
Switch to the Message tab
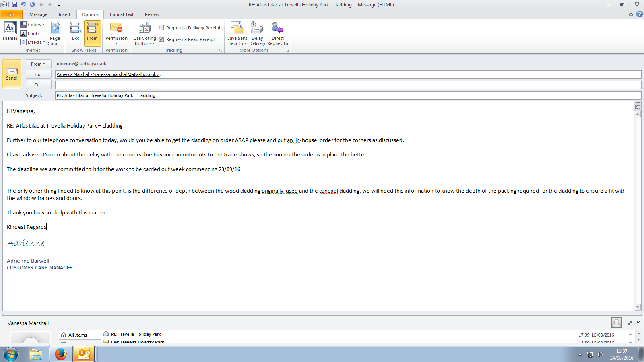tap(38, 14)
